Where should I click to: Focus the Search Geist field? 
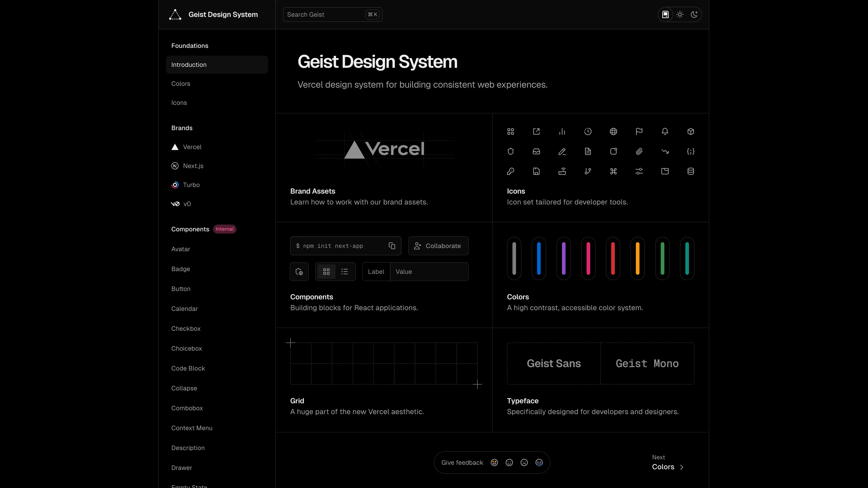[332, 14]
